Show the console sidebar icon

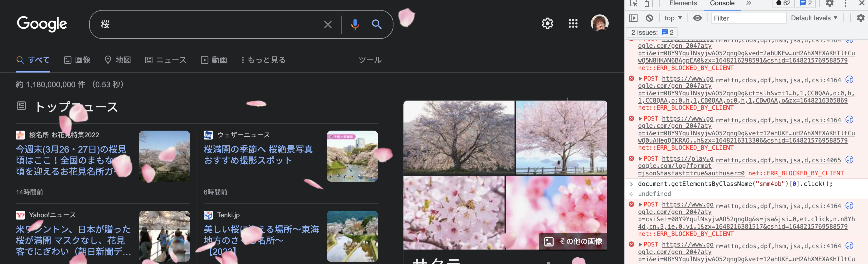[633, 18]
